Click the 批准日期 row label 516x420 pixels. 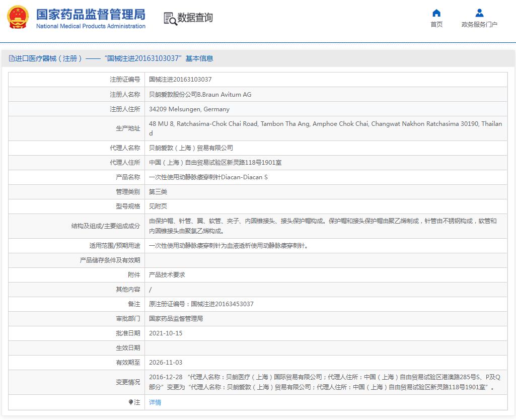coord(128,333)
